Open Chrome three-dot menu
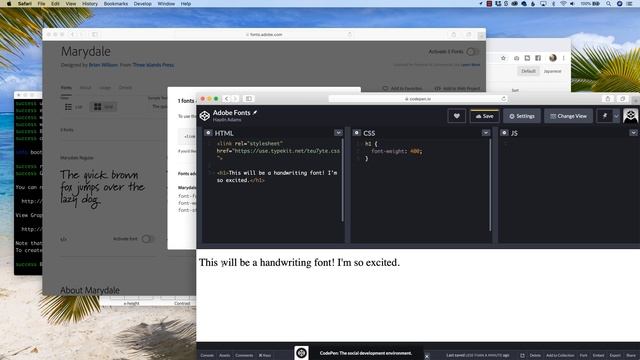The height and width of the screenshot is (360, 640). 564,58
